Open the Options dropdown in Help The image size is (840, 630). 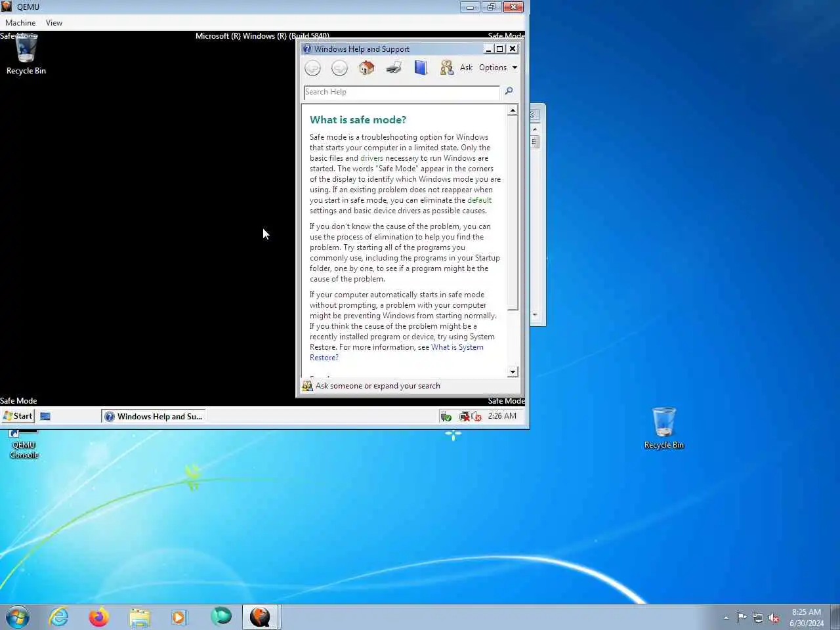click(498, 68)
